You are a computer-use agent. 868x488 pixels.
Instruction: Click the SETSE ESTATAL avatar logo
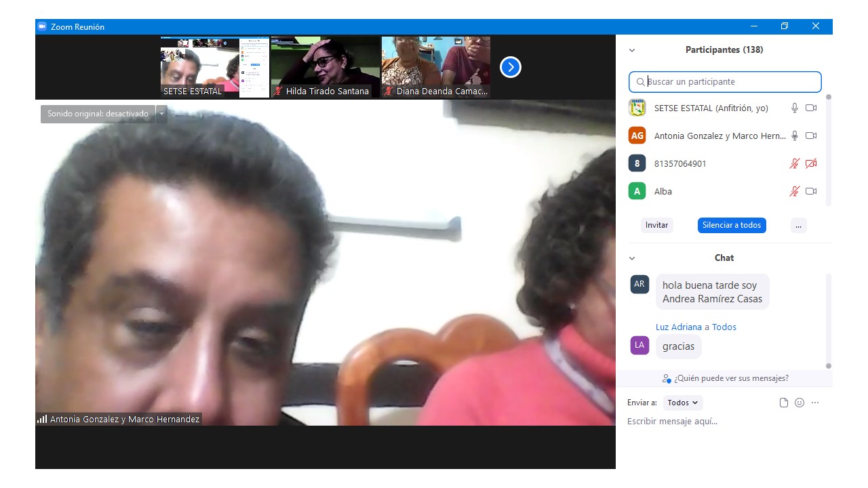[637, 108]
